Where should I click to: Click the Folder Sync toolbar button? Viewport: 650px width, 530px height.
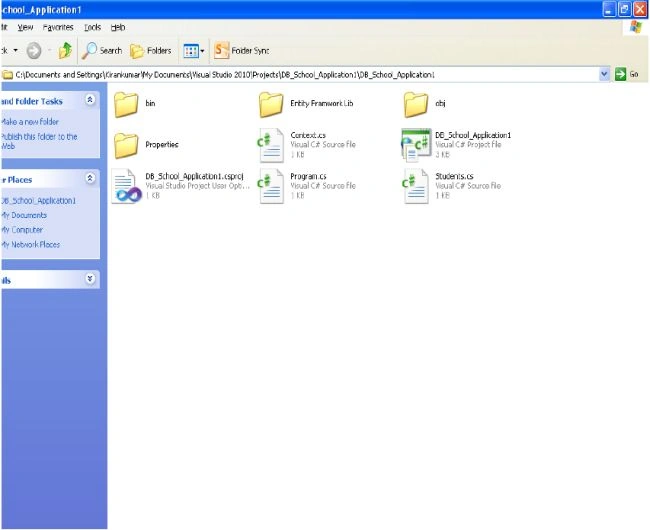point(241,51)
